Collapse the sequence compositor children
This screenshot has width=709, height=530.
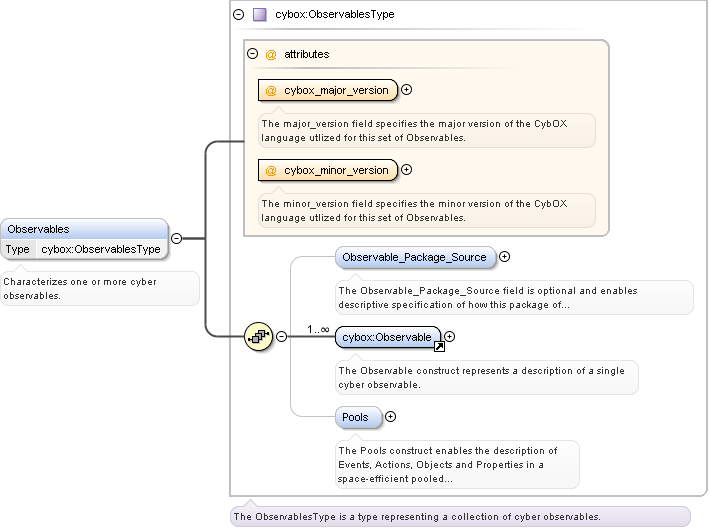coord(281,337)
